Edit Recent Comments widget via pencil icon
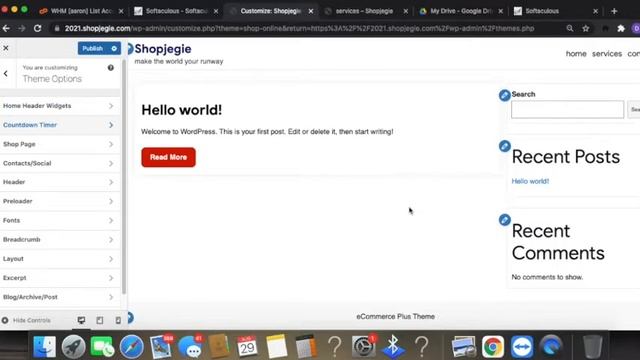This screenshot has width=640, height=360. [x=504, y=220]
